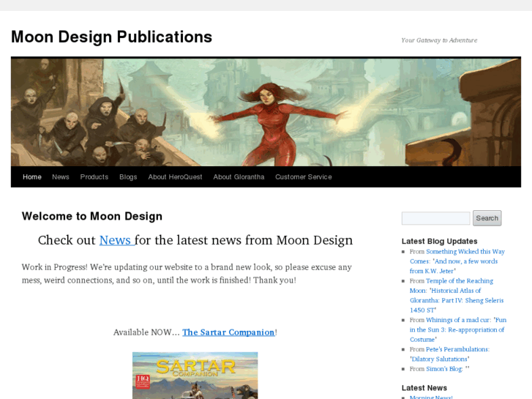The width and height of the screenshot is (532, 399).
Task: Click the 'Welcome to Moon Design' heading
Action: [x=92, y=216]
